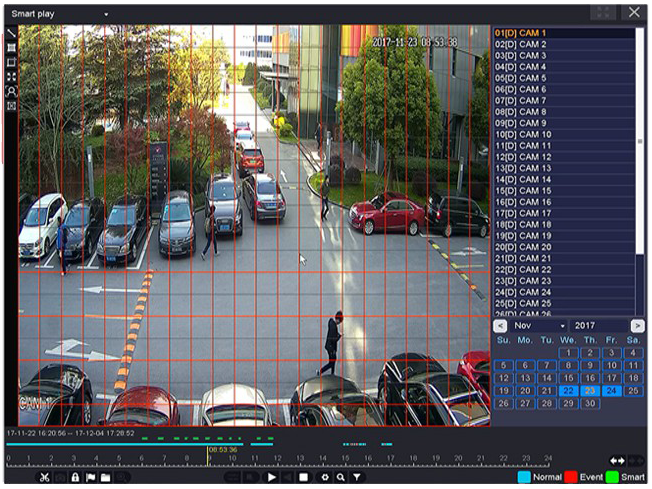
Task: Select 03[D] CAM 3 in camera list
Action: pyautogui.click(x=564, y=55)
